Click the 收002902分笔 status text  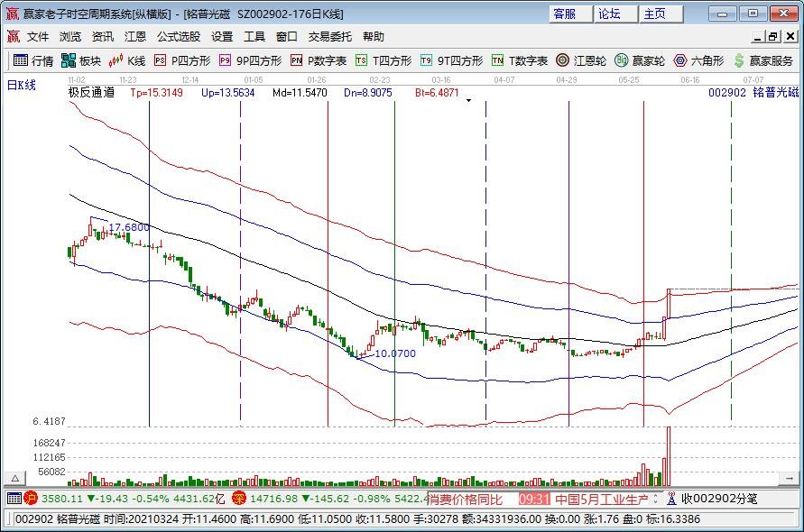tap(719, 498)
